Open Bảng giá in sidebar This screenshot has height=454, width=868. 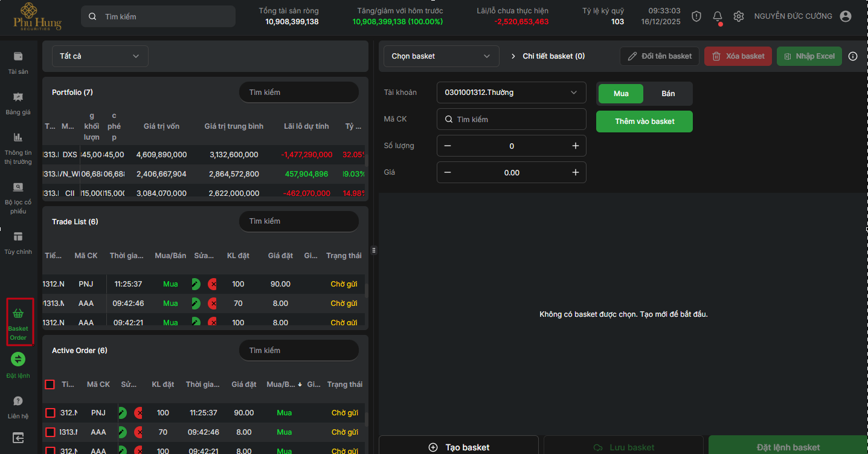[18, 97]
